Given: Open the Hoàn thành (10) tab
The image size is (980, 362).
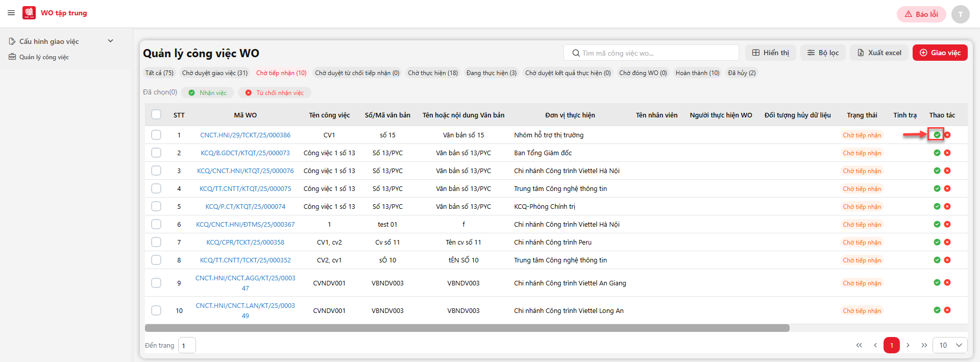Looking at the screenshot, I should [x=697, y=73].
